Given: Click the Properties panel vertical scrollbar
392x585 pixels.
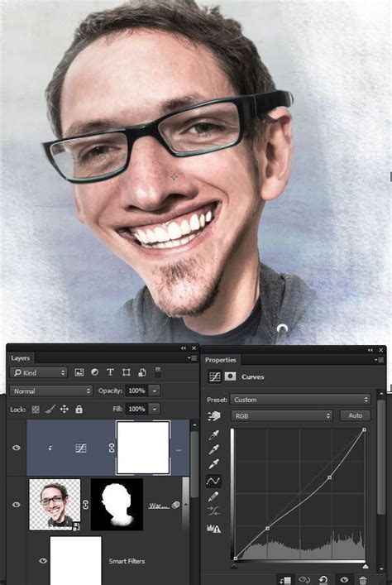Looking at the screenshot, I should coord(380,458).
